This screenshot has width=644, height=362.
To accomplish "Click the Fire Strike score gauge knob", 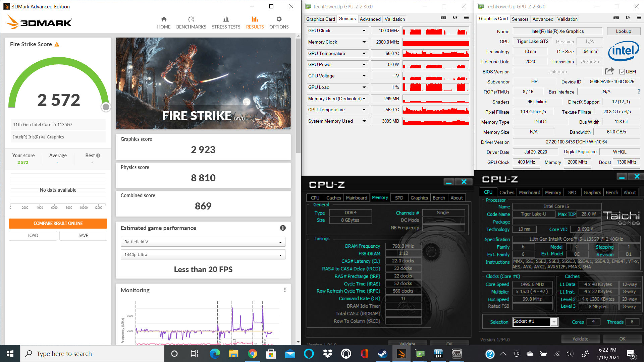I will tap(106, 107).
